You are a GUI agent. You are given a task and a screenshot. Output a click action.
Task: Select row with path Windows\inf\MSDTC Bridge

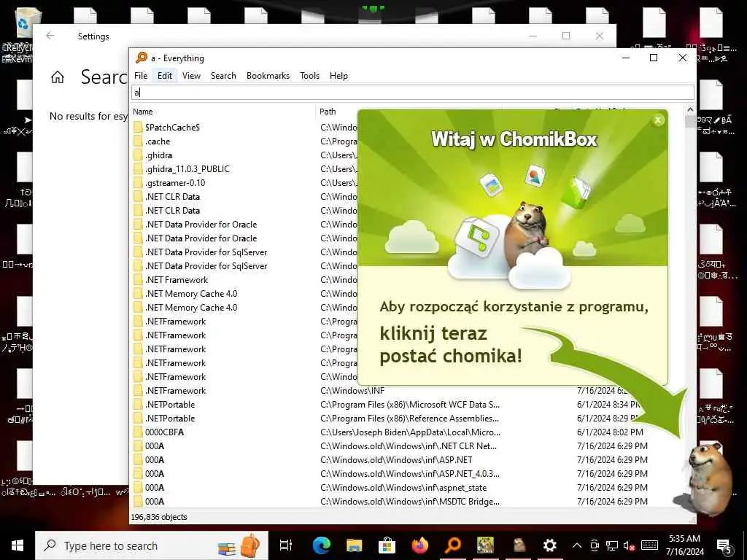[410, 501]
